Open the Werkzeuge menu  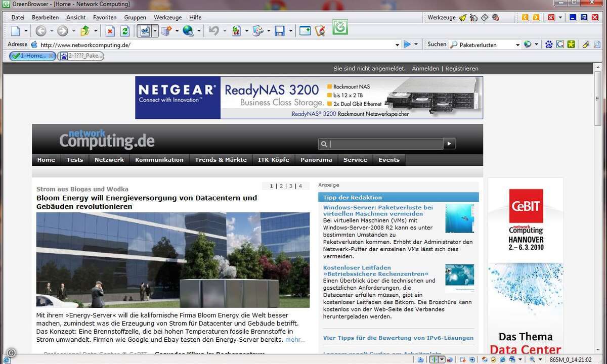pos(167,17)
